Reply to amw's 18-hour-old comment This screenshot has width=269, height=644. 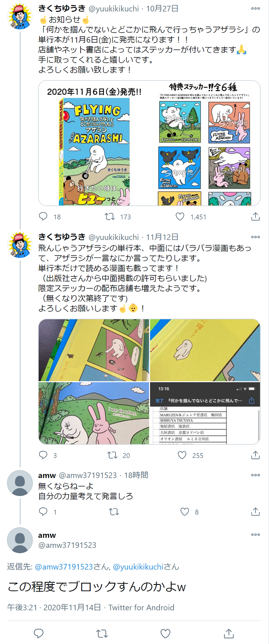pos(43,512)
